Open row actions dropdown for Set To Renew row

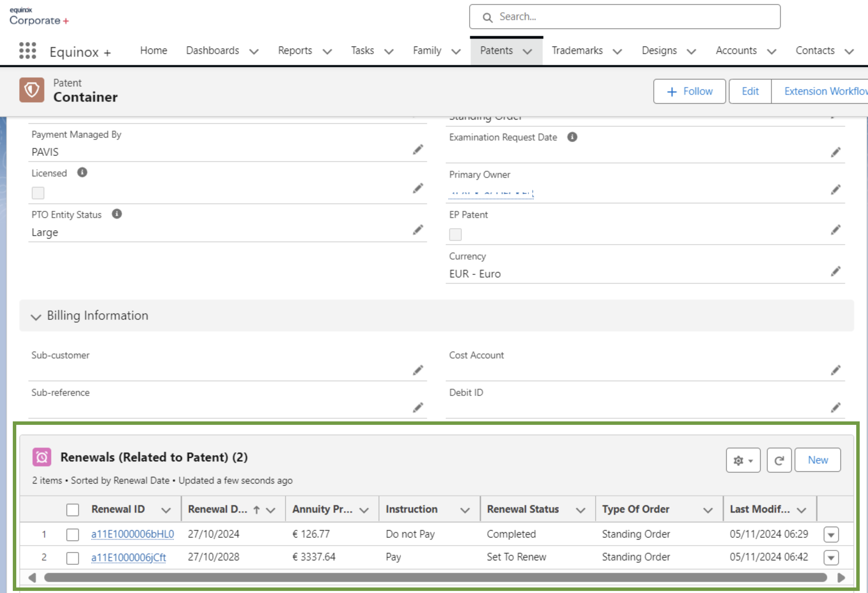click(831, 558)
